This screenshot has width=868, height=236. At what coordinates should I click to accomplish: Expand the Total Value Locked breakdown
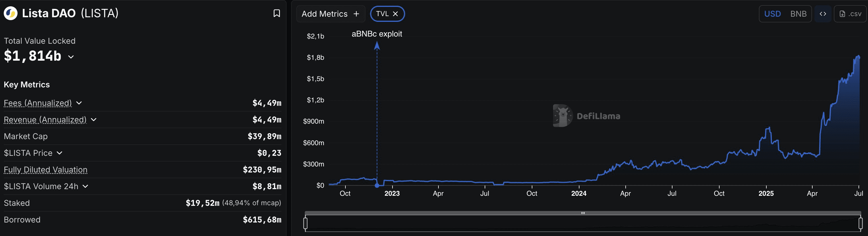pyautogui.click(x=71, y=57)
